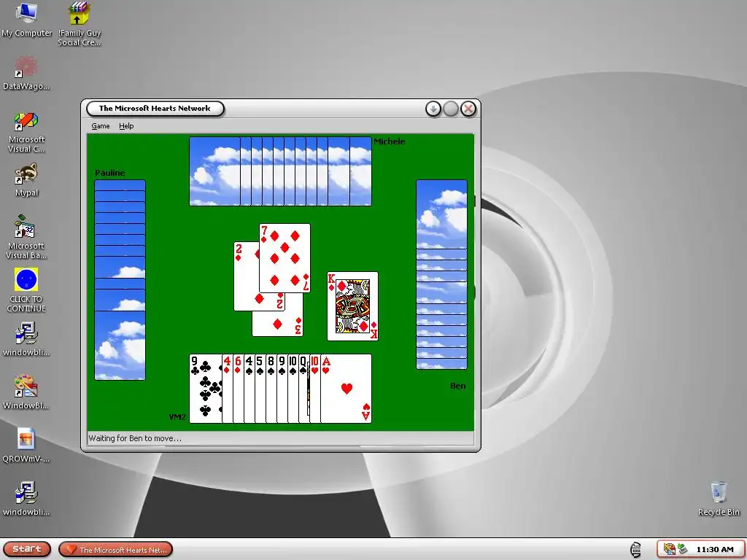747x560 pixels.
Task: Select the 9 of spades card
Action: point(282,389)
